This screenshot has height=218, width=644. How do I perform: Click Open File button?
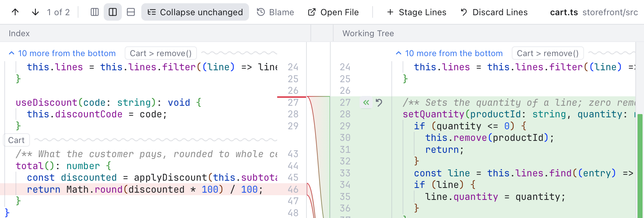(x=333, y=12)
